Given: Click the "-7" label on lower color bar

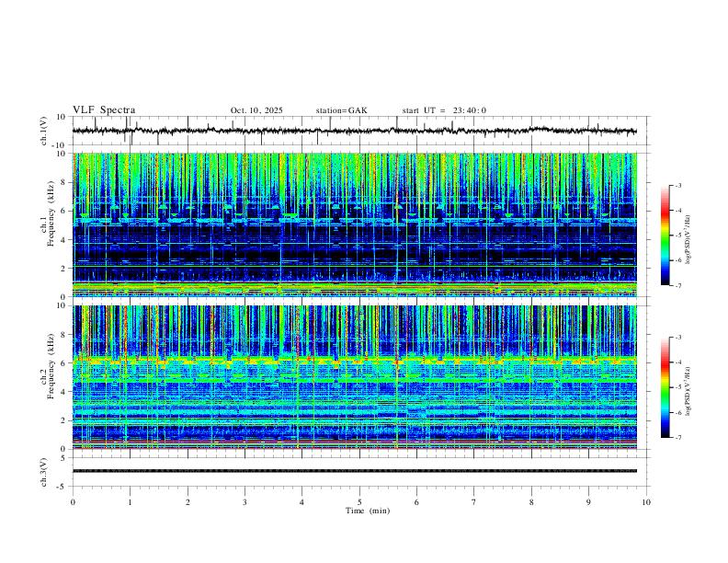Looking at the screenshot, I should coord(678,438).
